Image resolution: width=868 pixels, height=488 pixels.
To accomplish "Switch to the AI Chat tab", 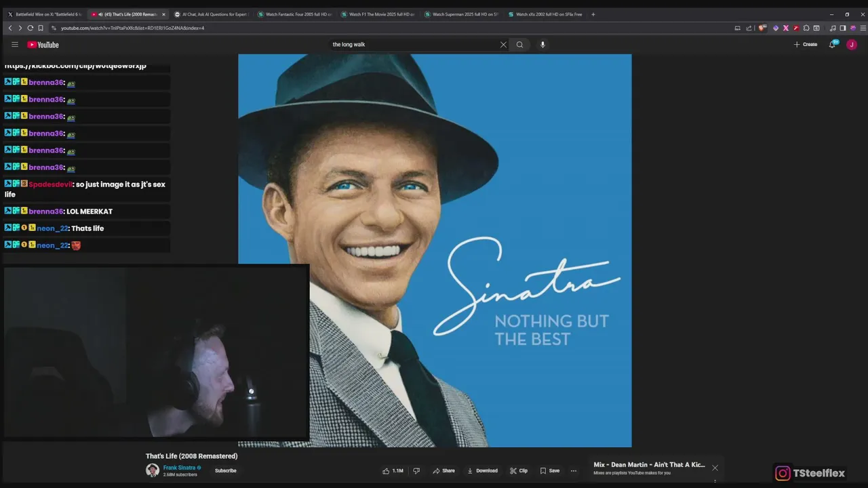I will pos(210,14).
